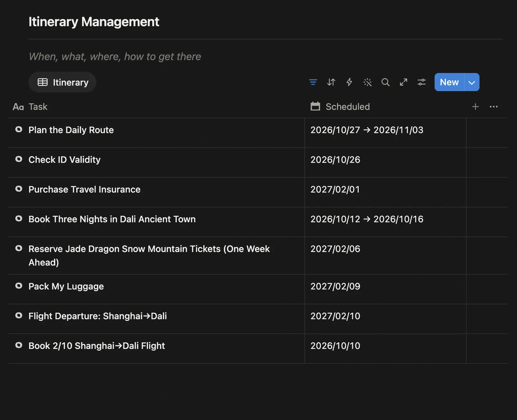
Task: Edit the Itinerary Management title
Action: [94, 22]
